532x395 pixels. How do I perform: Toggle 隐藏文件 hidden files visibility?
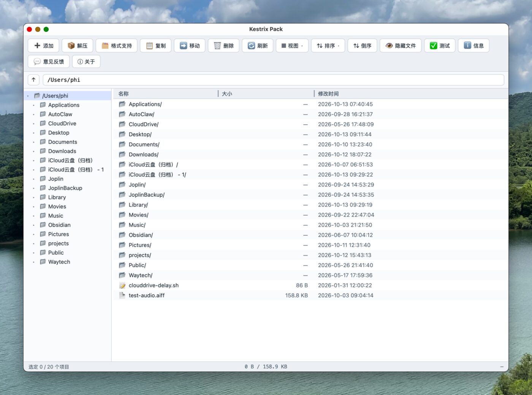point(401,46)
